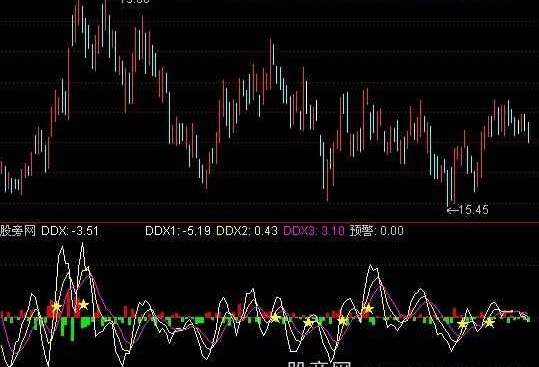
Task: Select the leftmost yellow star signal marker
Action: pyautogui.click(x=56, y=307)
